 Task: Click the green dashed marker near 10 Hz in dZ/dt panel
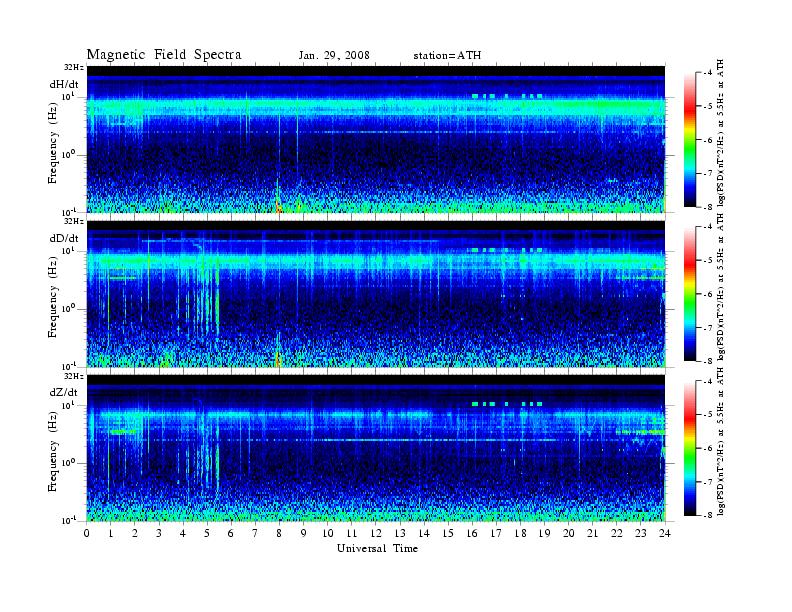pyautogui.click(x=507, y=404)
